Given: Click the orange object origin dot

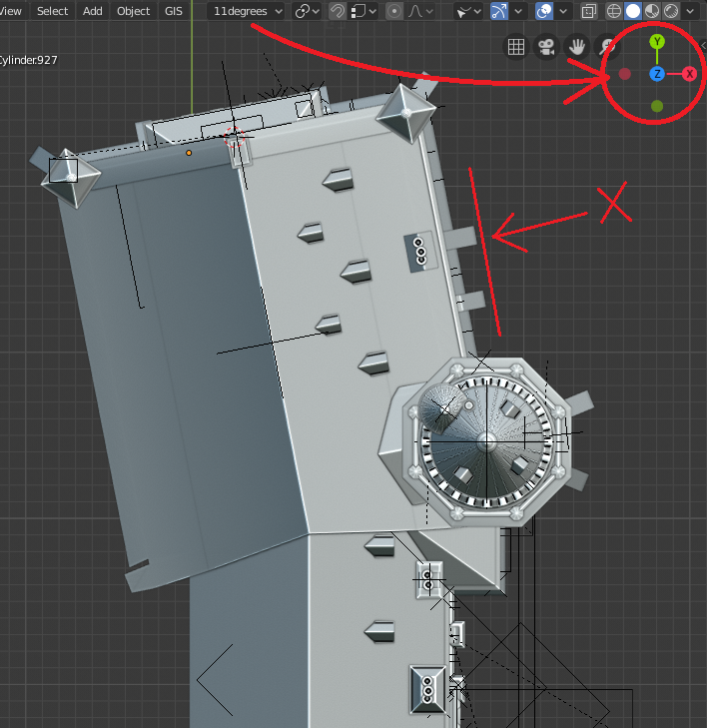Looking at the screenshot, I should (x=189, y=153).
